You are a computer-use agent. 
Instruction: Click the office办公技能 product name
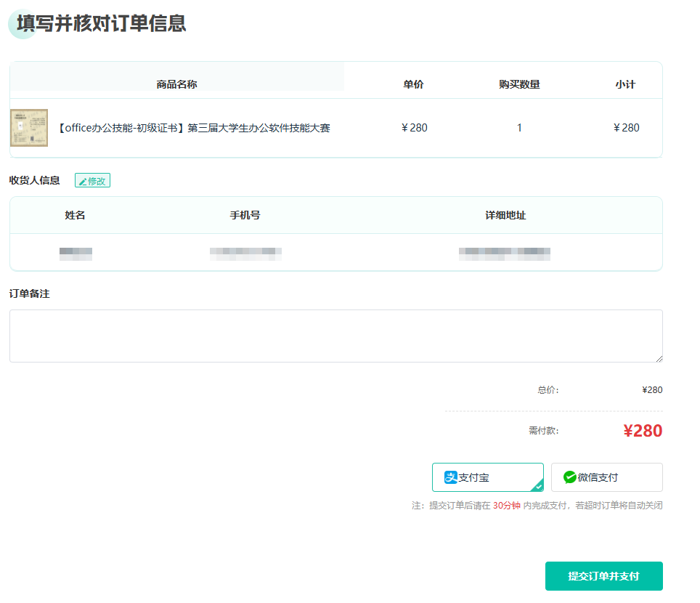193,128
